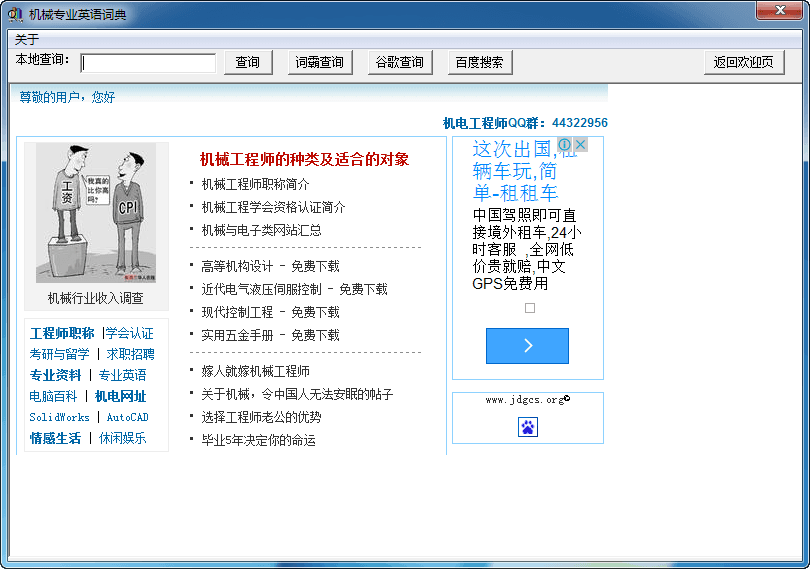This screenshot has height=569, width=810.
Task: Focus the 本地查询 search input field
Action: [148, 63]
